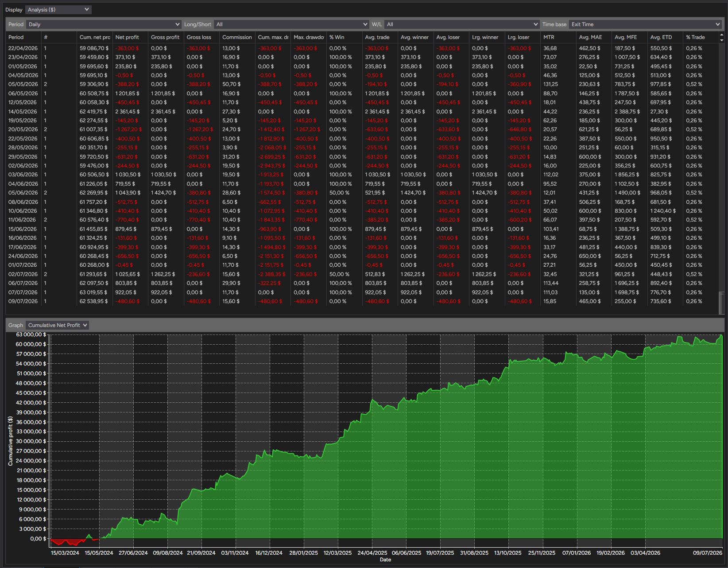The width and height of the screenshot is (728, 568).
Task: Select the 02/07/2026 period row
Action: tap(362, 274)
